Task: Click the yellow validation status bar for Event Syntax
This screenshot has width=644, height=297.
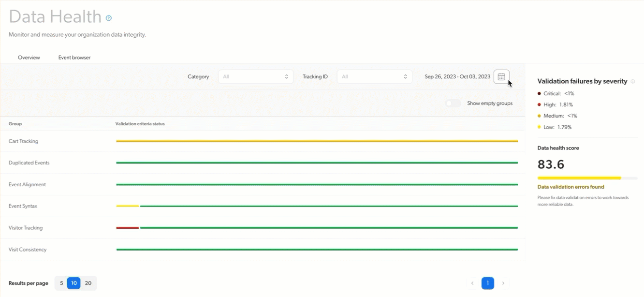Action: click(127, 206)
